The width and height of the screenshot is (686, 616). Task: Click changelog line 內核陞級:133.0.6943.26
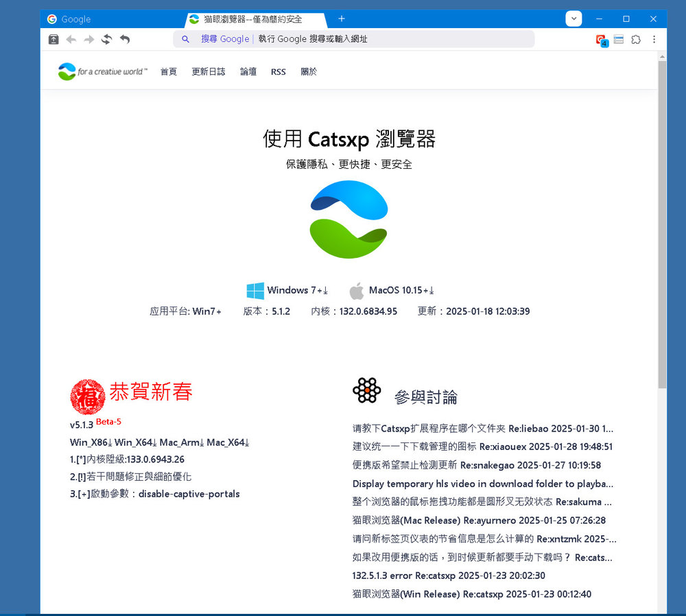point(127,460)
